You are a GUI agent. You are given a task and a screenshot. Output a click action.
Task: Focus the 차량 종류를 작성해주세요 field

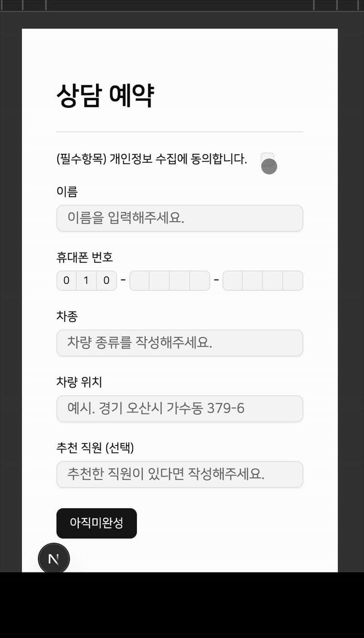tap(180, 343)
